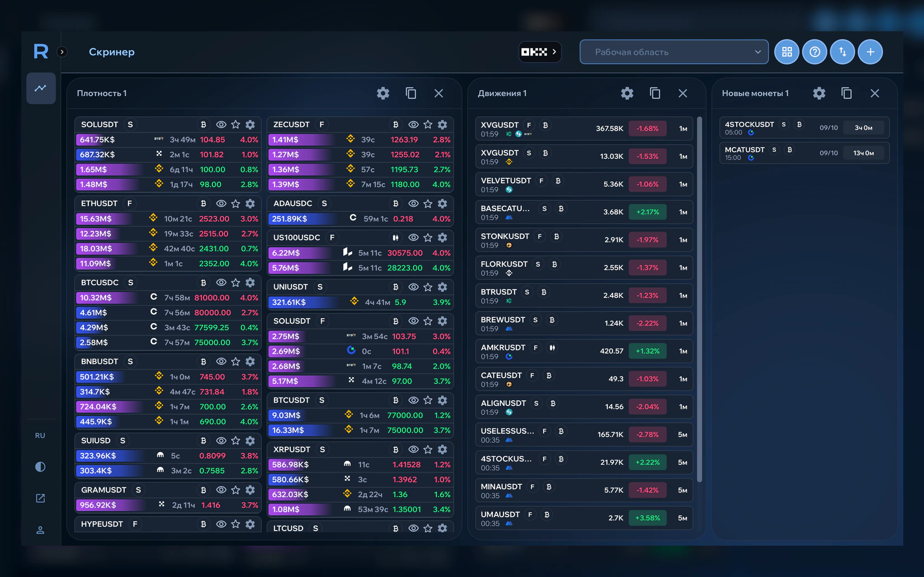Click the Движения panel vertical scrollbar

coord(700,299)
